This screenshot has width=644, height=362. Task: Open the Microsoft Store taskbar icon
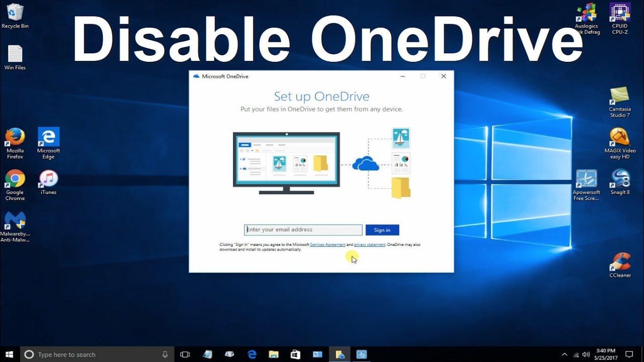pos(296,354)
